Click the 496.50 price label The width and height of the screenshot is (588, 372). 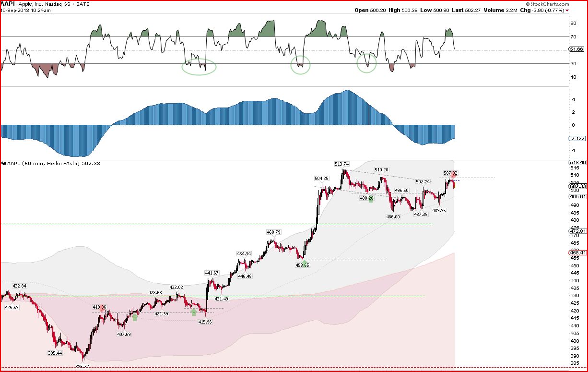[401, 191]
